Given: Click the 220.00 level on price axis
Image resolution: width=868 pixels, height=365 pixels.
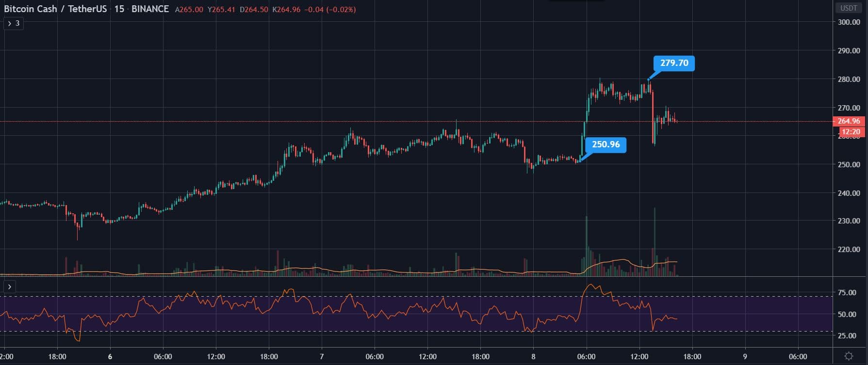Looking at the screenshot, I should (849, 249).
